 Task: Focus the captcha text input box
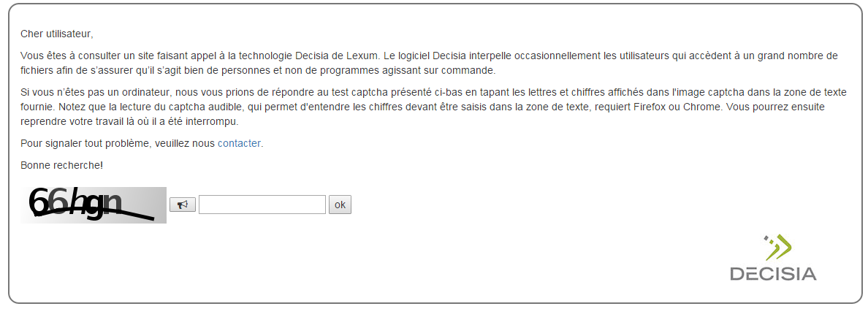(262, 205)
